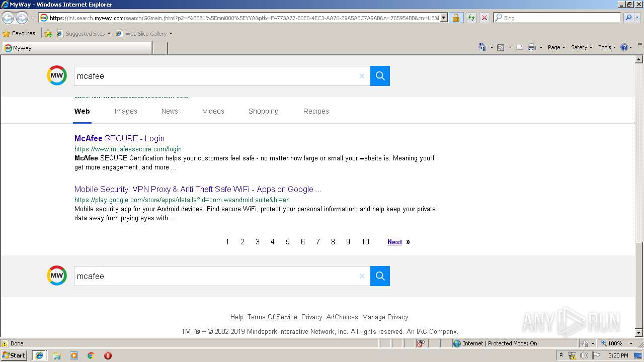
Task: Switch to News search tab
Action: [170, 111]
